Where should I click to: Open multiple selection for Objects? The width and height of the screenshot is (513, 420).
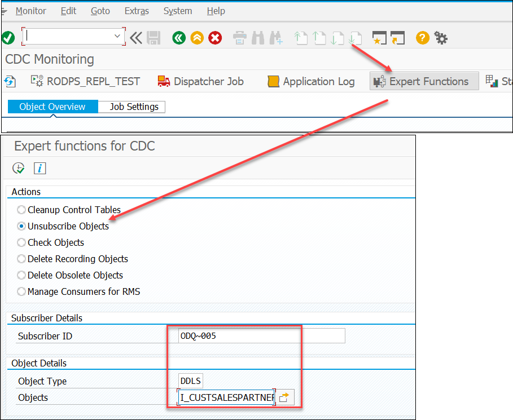click(284, 397)
